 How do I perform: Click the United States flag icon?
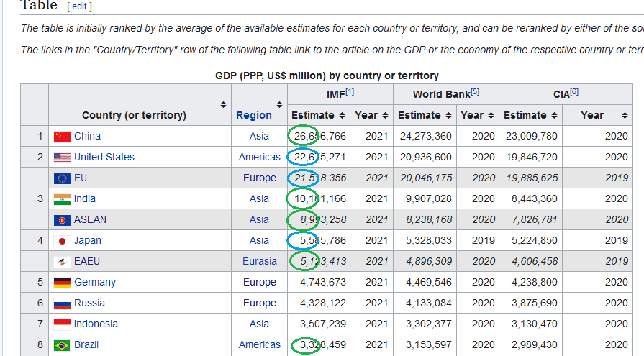(62, 158)
